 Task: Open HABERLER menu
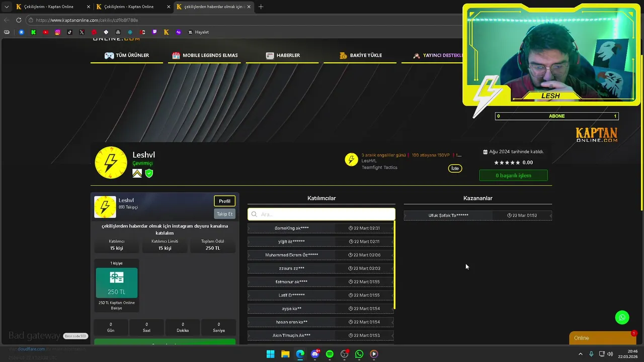[283, 55]
